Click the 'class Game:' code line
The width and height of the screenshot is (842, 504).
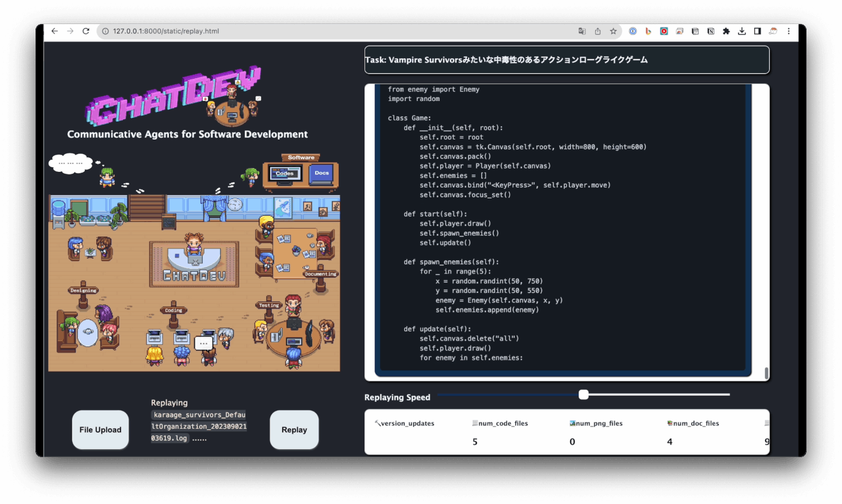click(x=410, y=118)
